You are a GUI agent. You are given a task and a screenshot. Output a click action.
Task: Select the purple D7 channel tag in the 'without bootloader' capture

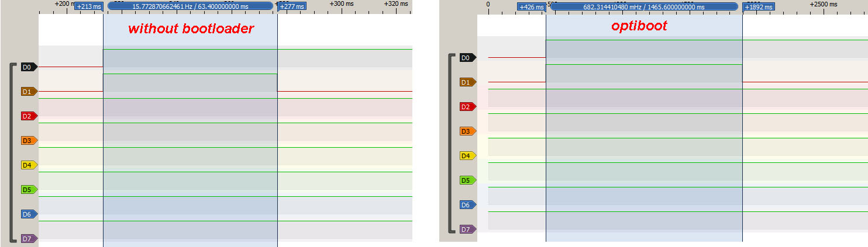28,239
